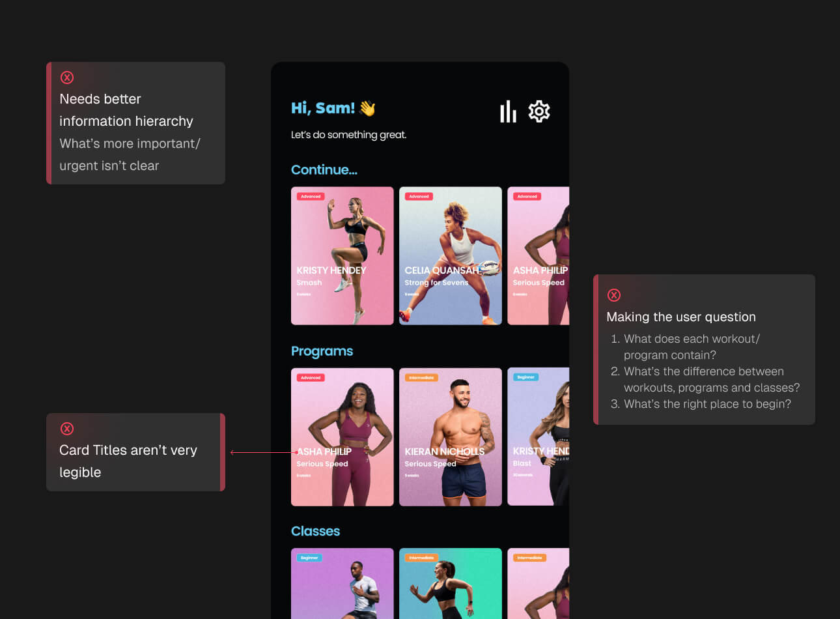Click Intermediate badge on teal class card

421,558
